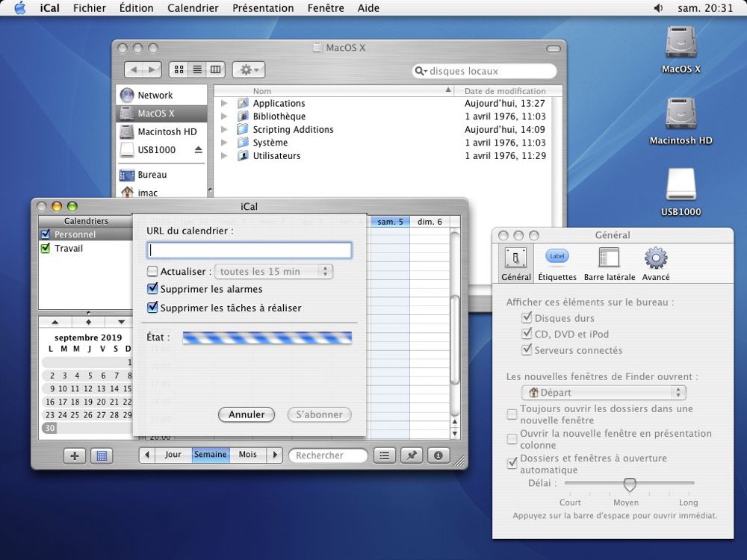Image resolution: width=747 pixels, height=560 pixels.
Task: Disable Dossiers et fenêtres à ouverture automatique
Action: [512, 464]
